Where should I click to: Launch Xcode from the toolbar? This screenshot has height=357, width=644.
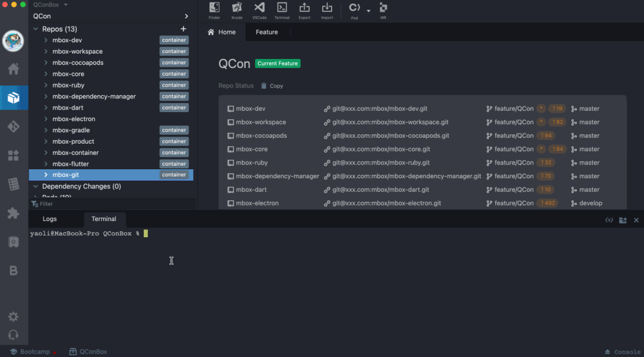pyautogui.click(x=237, y=10)
